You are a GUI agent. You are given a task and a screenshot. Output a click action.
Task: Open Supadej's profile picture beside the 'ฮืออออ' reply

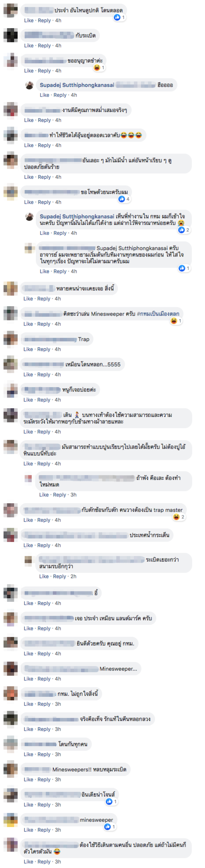point(29,85)
